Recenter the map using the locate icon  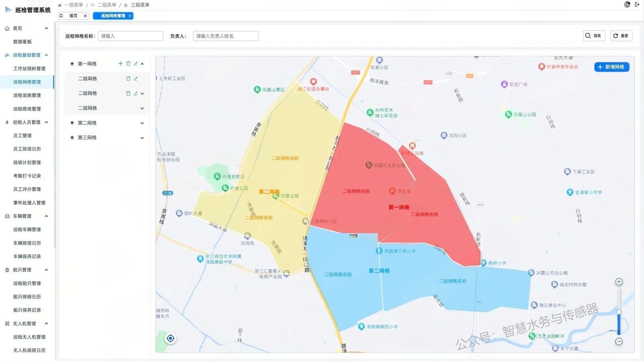(171, 338)
